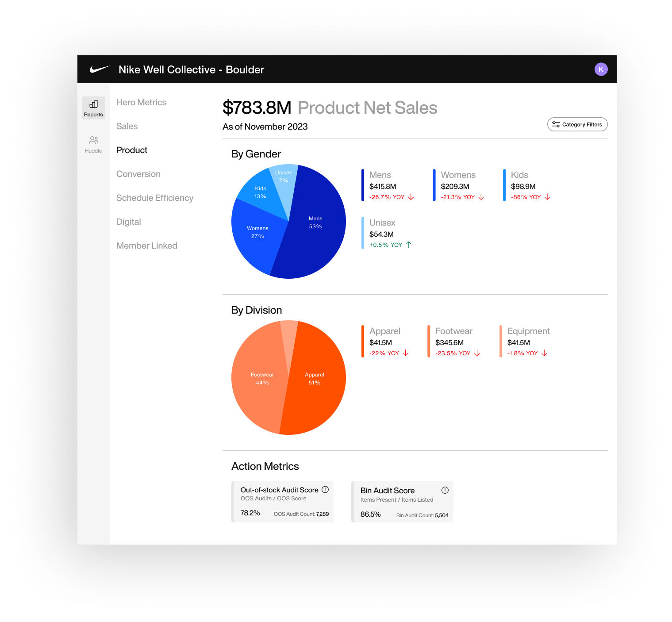The image size is (672, 622).
Task: Click the Apparel $41.5M legend entry
Action: click(385, 342)
